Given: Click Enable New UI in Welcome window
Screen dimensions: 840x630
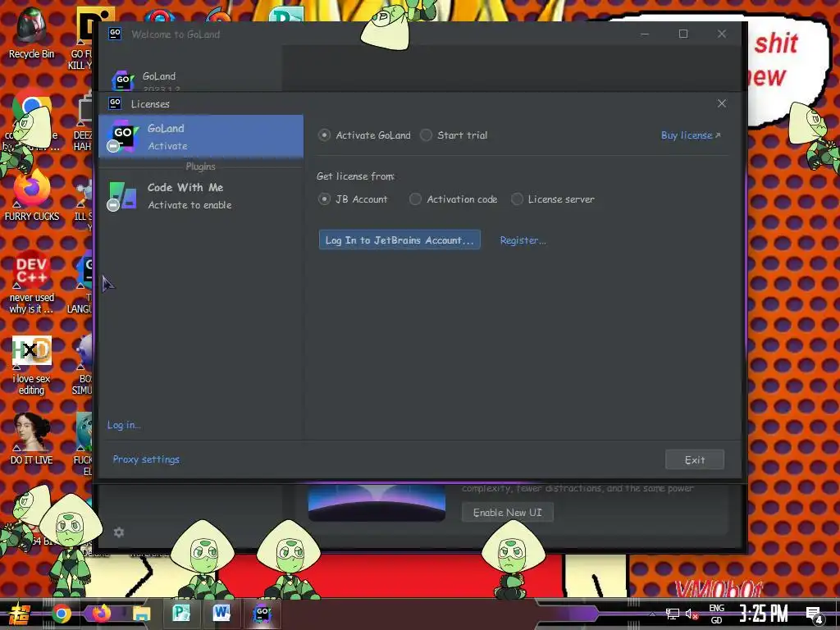Looking at the screenshot, I should [x=507, y=513].
